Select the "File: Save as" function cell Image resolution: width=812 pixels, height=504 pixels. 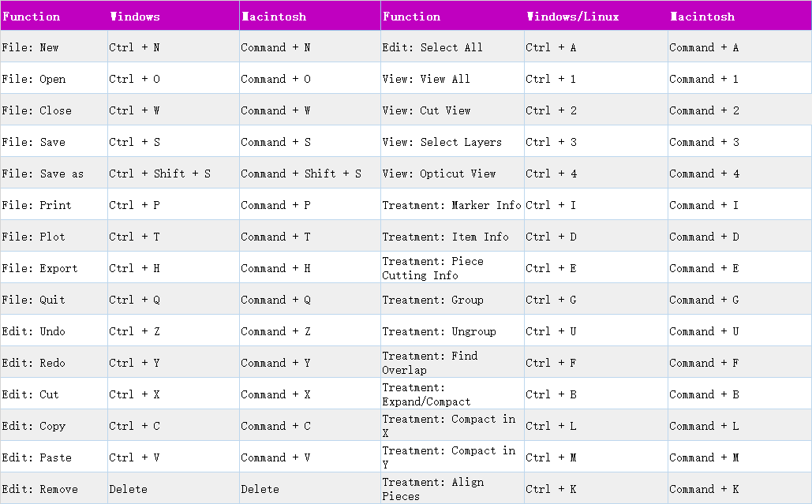[x=43, y=174]
